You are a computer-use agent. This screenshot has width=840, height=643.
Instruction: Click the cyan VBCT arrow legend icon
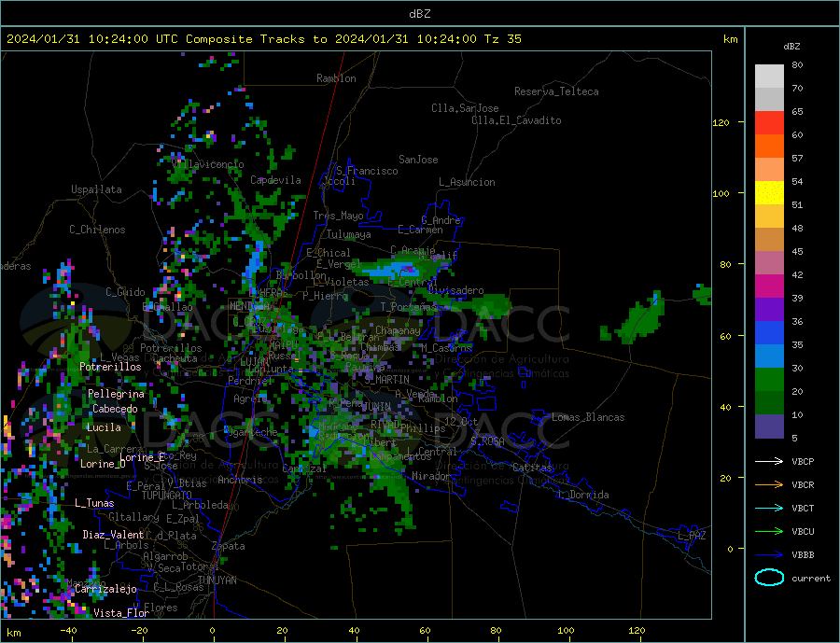pyautogui.click(x=769, y=508)
